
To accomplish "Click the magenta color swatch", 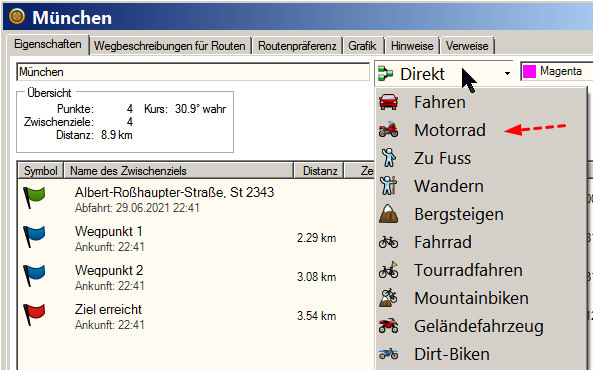I will [x=529, y=71].
